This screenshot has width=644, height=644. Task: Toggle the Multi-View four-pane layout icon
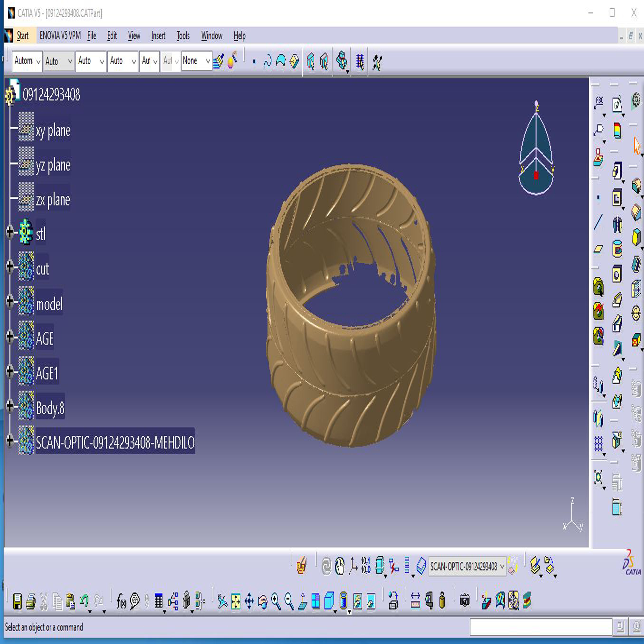point(316,601)
